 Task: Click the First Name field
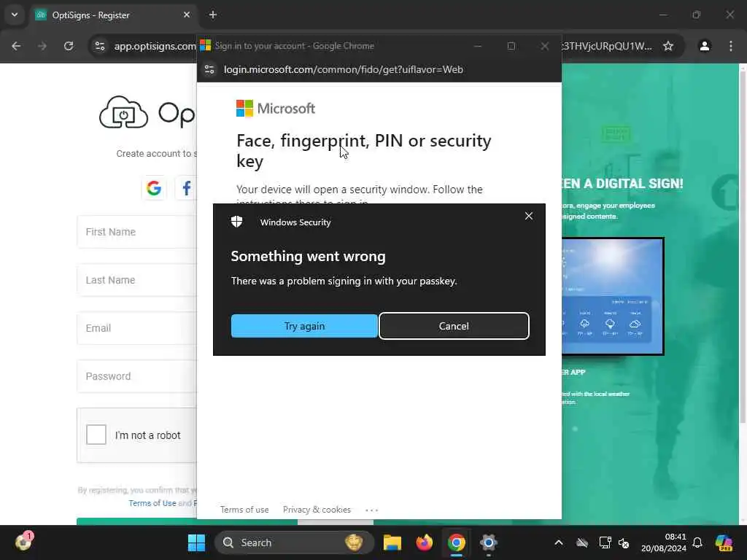click(x=136, y=232)
